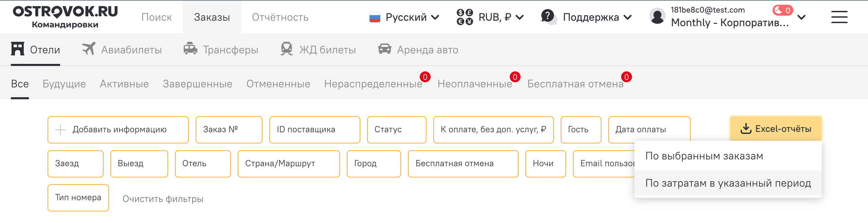Open the hamburger menu icon
868x223 pixels.
pos(839,17)
